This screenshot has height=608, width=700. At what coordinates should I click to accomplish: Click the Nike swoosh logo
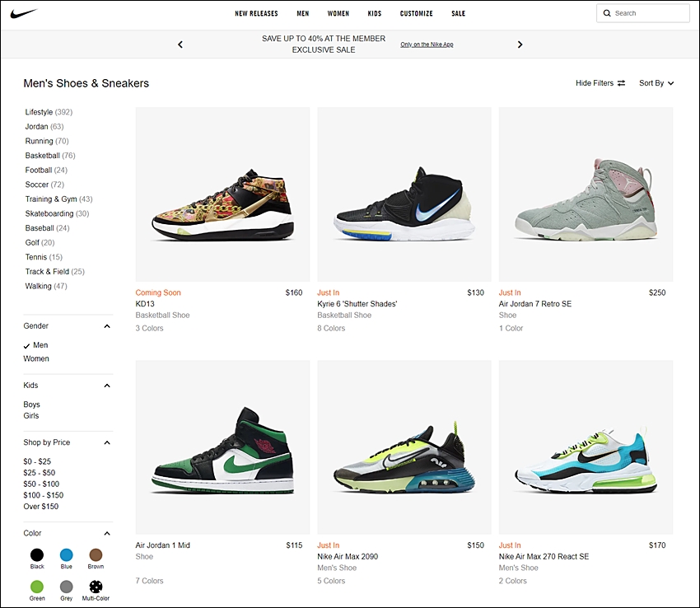pos(24,13)
